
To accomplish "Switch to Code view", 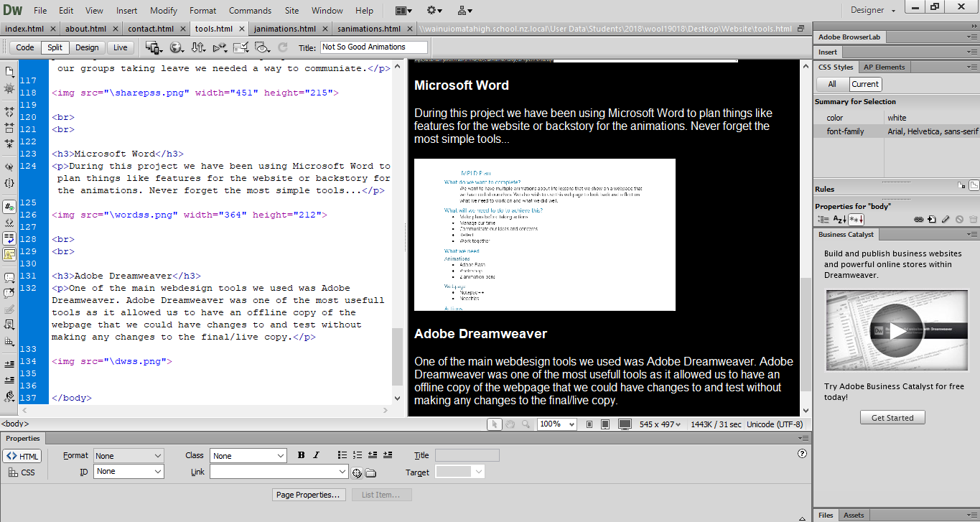I will (25, 47).
